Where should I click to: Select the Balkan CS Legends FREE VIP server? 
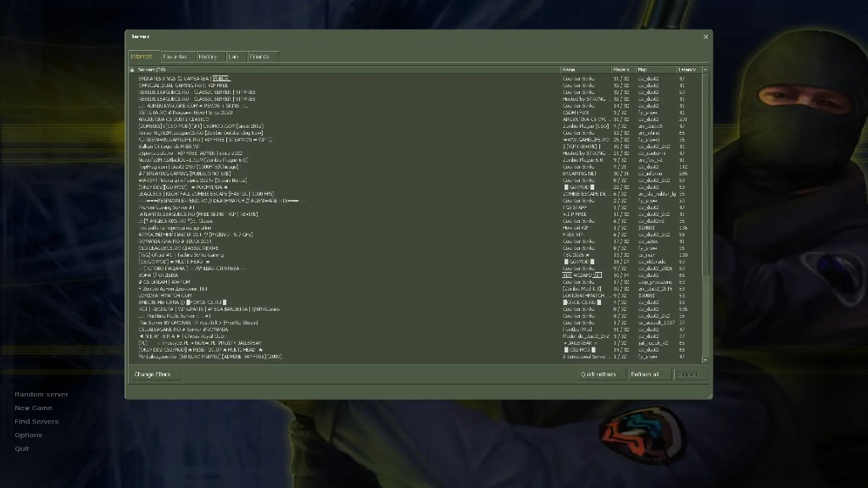click(x=415, y=147)
